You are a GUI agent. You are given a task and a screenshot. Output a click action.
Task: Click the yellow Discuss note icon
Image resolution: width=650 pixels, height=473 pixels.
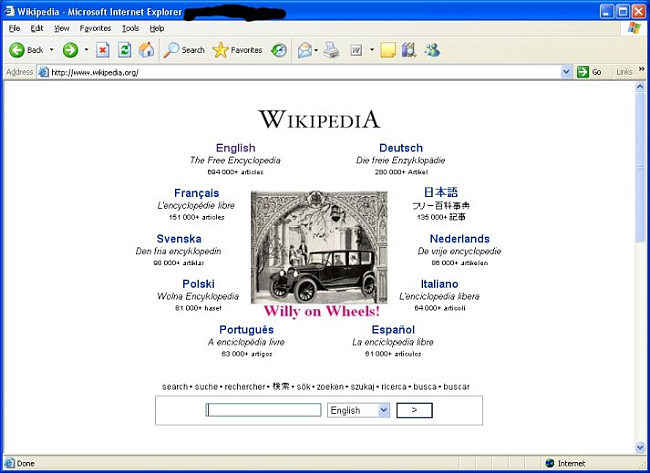point(388,50)
